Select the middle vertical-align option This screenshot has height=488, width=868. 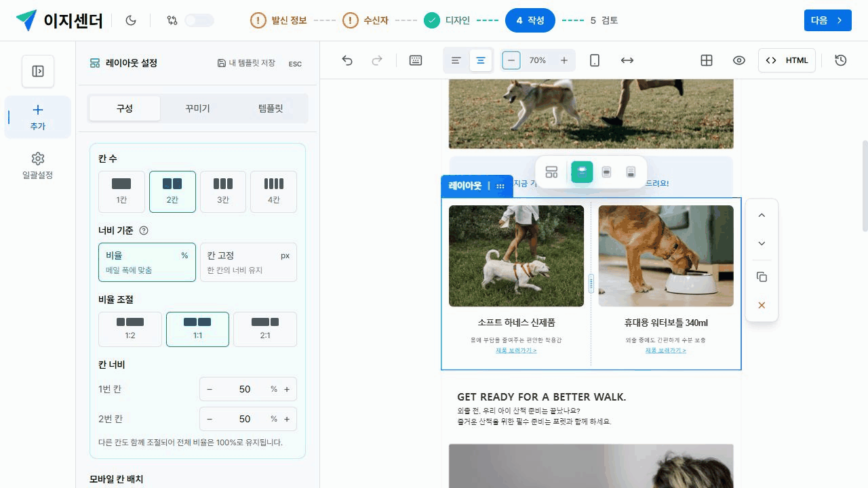click(606, 172)
